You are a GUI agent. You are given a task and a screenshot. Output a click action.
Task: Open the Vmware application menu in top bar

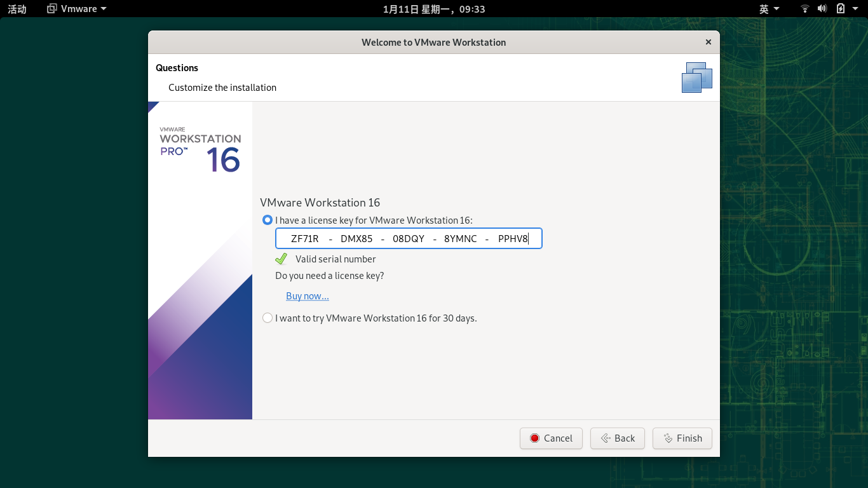pyautogui.click(x=77, y=9)
